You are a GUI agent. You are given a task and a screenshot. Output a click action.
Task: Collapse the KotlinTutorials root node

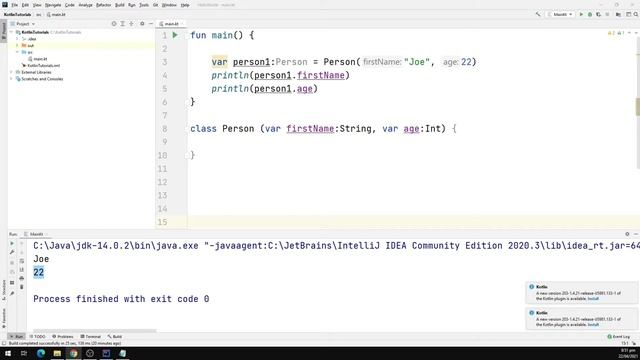[12, 32]
